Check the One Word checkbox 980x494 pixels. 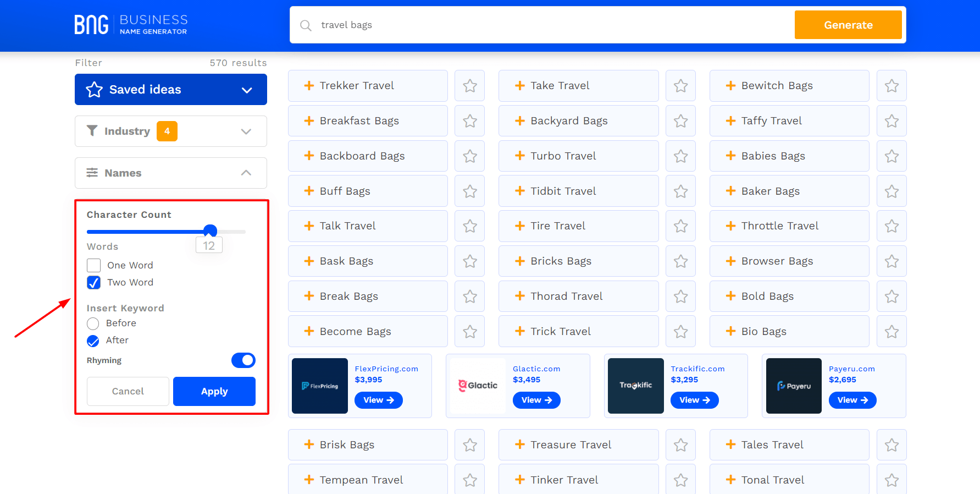point(94,266)
